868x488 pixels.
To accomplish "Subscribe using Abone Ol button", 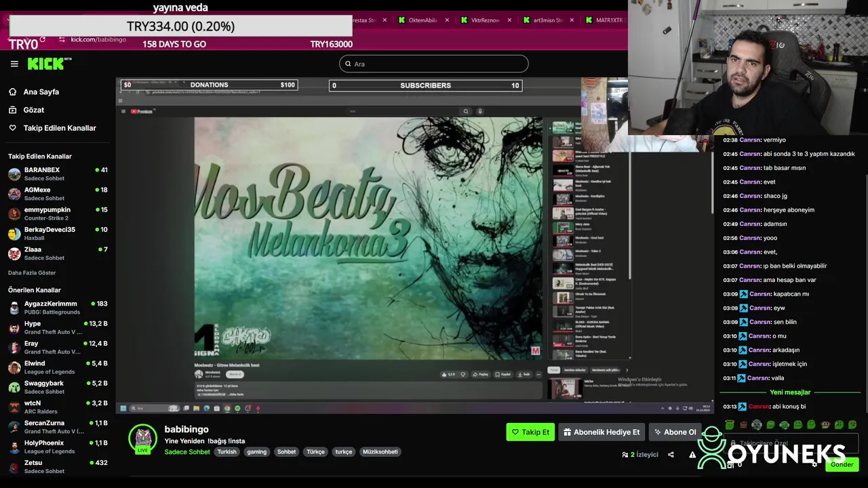I will point(674,432).
